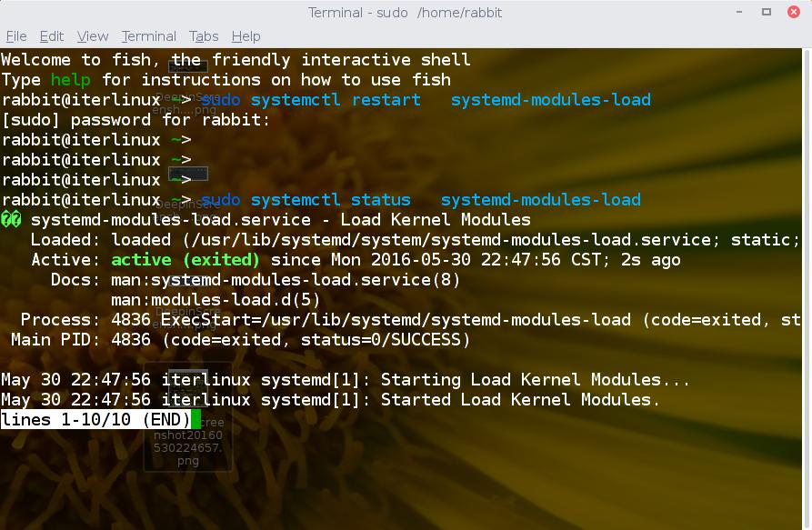Click the 'lines 1-10/10 (END)' pager status
Screen dimensions: 812x530
(x=95, y=419)
